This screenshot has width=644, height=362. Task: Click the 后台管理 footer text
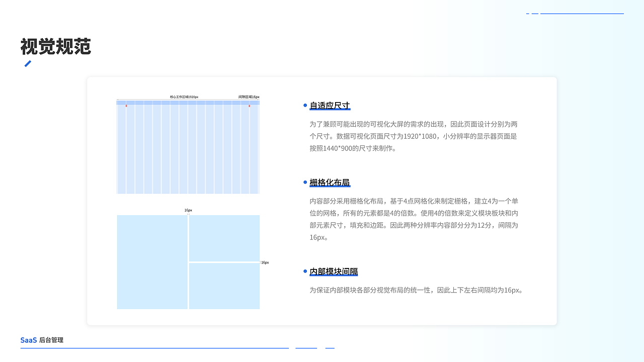pyautogui.click(x=51, y=340)
